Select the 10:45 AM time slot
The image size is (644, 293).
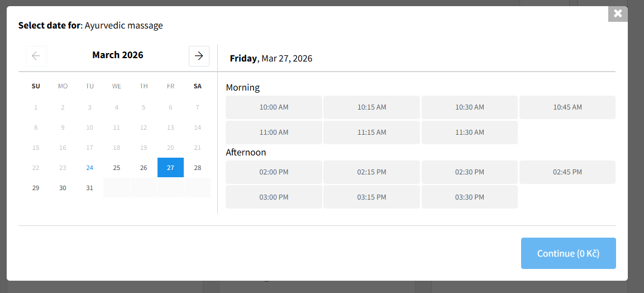[x=567, y=107]
